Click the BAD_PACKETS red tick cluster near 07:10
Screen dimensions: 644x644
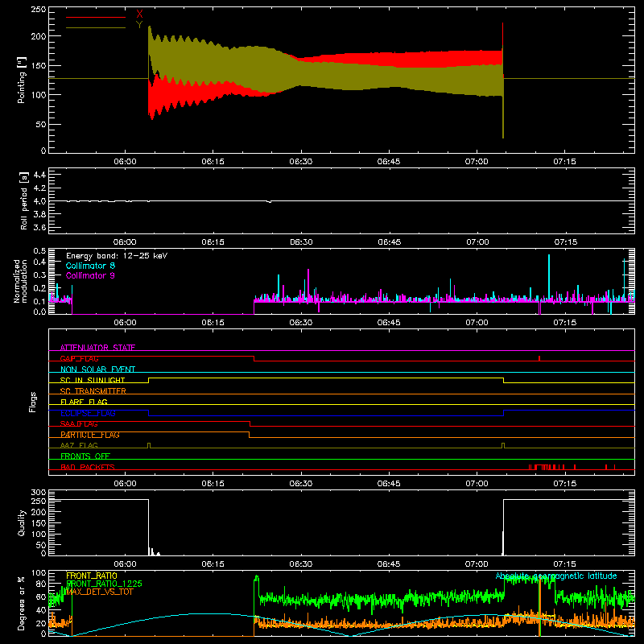click(x=547, y=467)
